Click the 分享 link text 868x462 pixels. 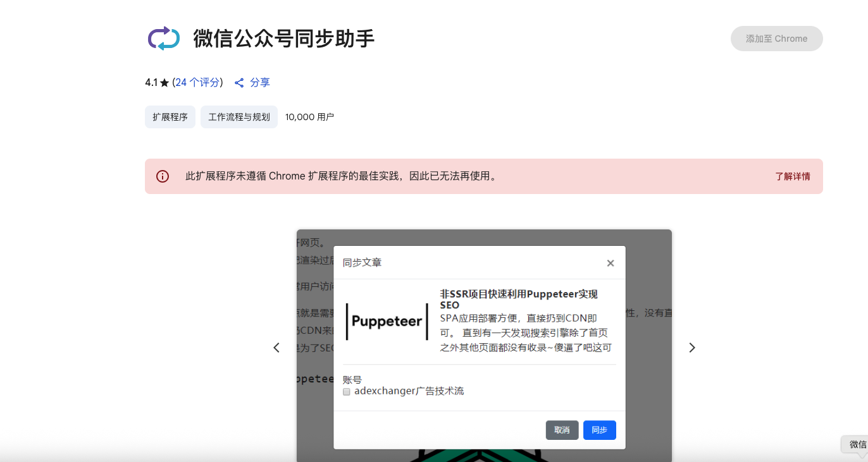click(x=260, y=82)
